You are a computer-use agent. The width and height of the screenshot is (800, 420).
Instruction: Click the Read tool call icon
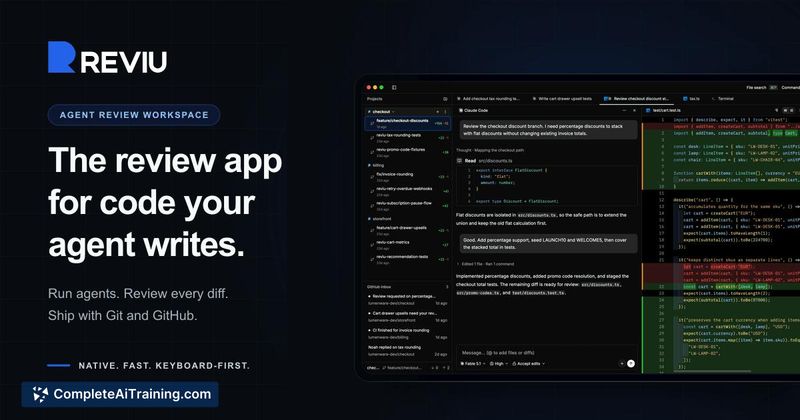459,161
